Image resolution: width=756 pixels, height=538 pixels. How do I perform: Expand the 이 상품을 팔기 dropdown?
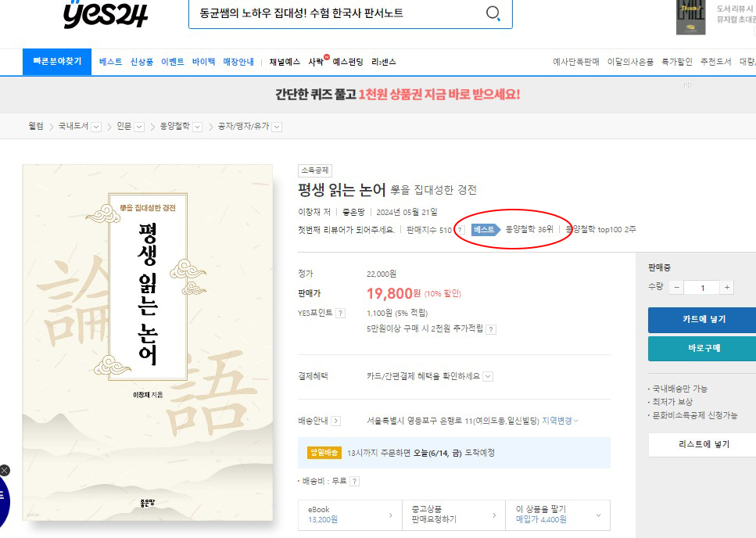coord(598,515)
